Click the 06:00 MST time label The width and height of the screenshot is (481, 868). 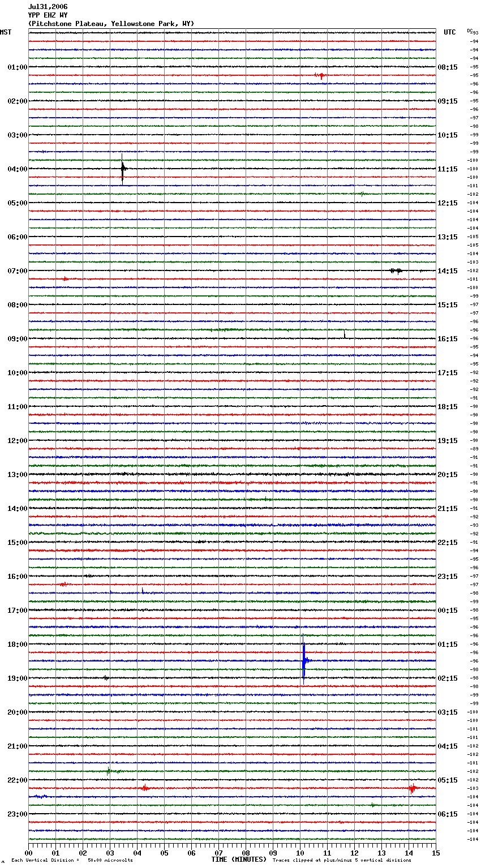(x=18, y=237)
